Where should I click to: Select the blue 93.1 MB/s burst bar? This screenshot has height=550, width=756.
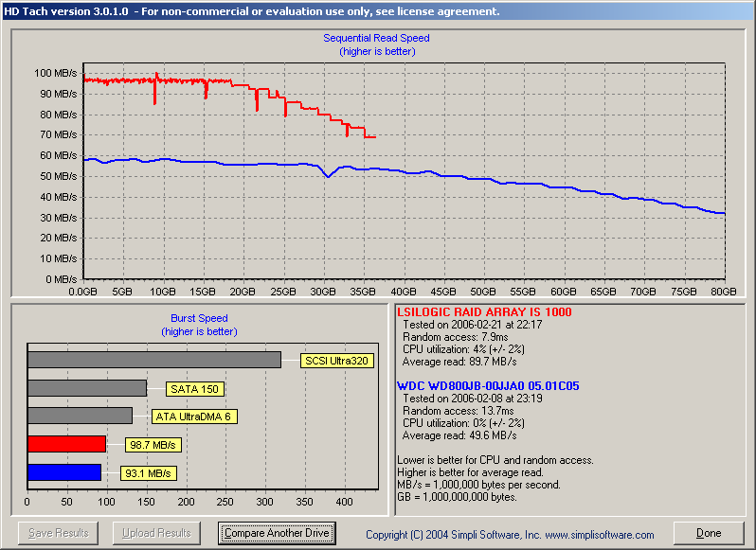tap(64, 472)
